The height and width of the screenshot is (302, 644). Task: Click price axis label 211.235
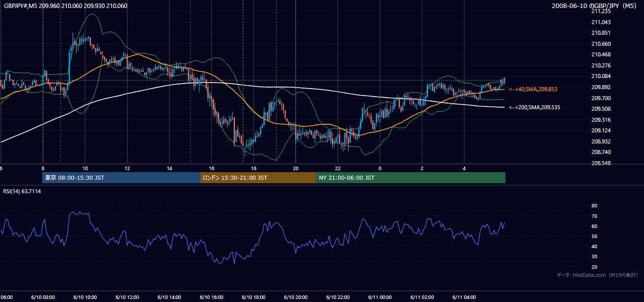pyautogui.click(x=601, y=11)
